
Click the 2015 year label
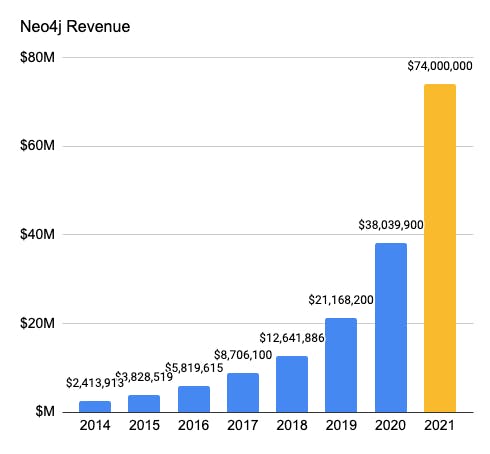pyautogui.click(x=144, y=425)
